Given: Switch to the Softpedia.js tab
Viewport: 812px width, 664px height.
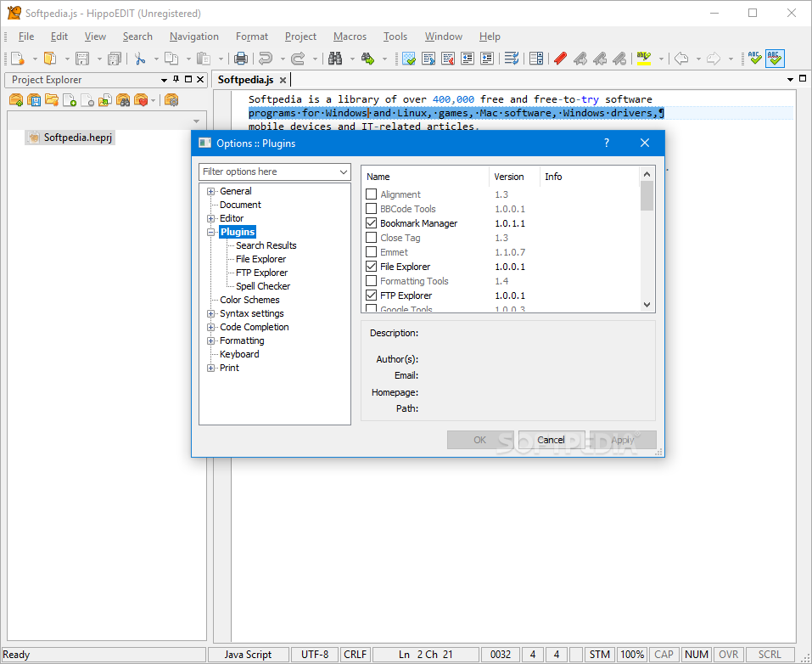Looking at the screenshot, I should [x=245, y=79].
